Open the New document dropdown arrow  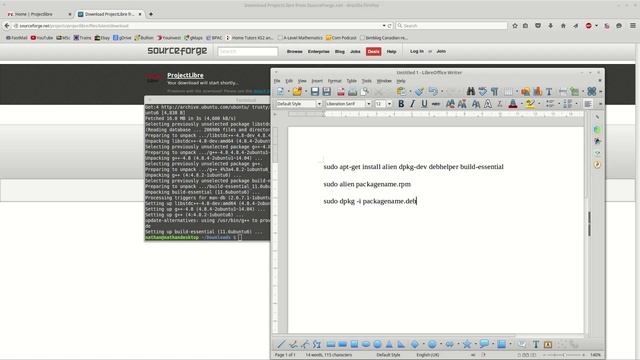click(x=288, y=91)
